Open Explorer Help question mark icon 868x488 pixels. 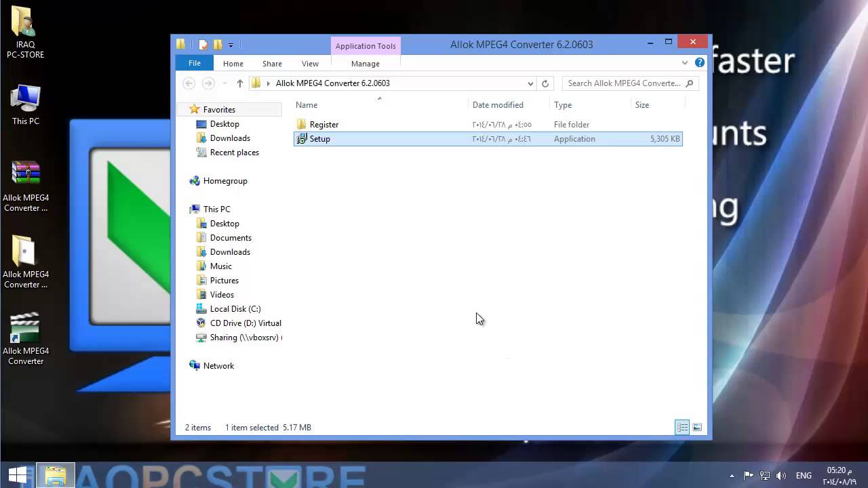tap(700, 63)
